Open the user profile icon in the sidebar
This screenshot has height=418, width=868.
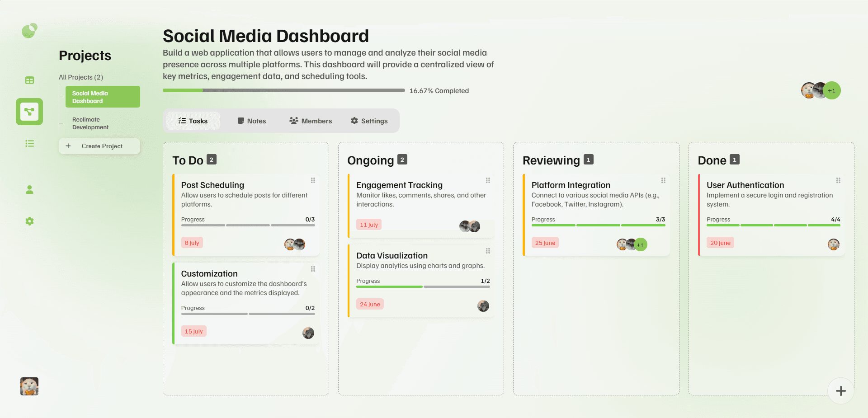click(x=29, y=190)
